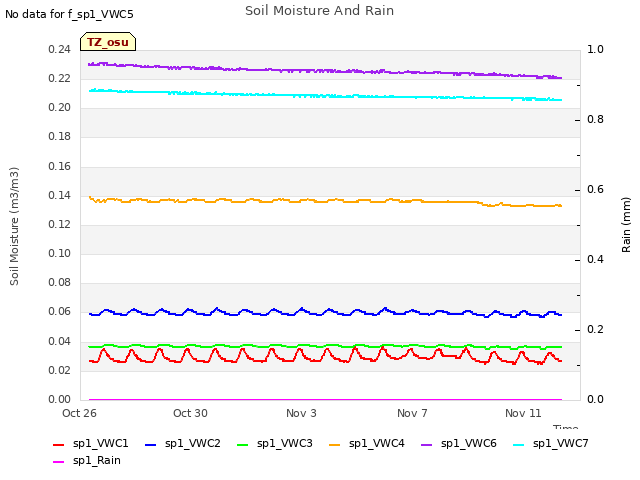The width and height of the screenshot is (640, 480).
Task: Click the red sp1_VWC1 data line
Action: 325,357
